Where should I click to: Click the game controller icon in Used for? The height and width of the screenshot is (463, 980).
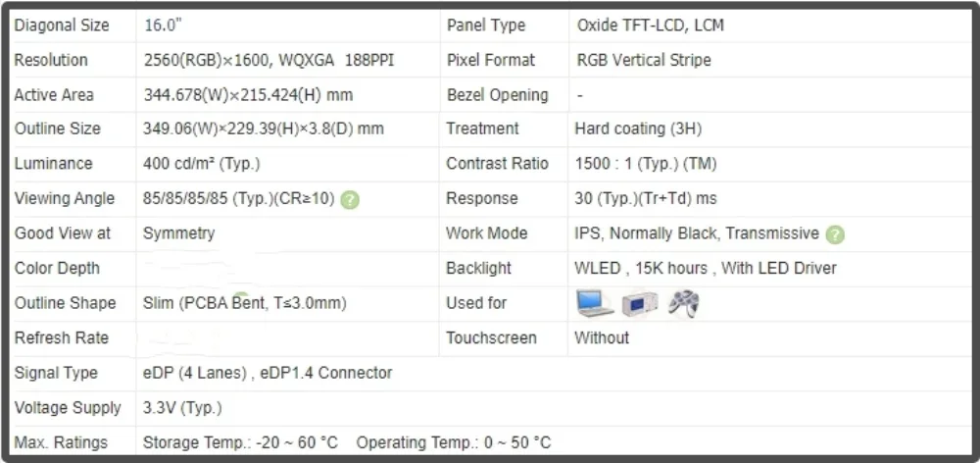[683, 303]
